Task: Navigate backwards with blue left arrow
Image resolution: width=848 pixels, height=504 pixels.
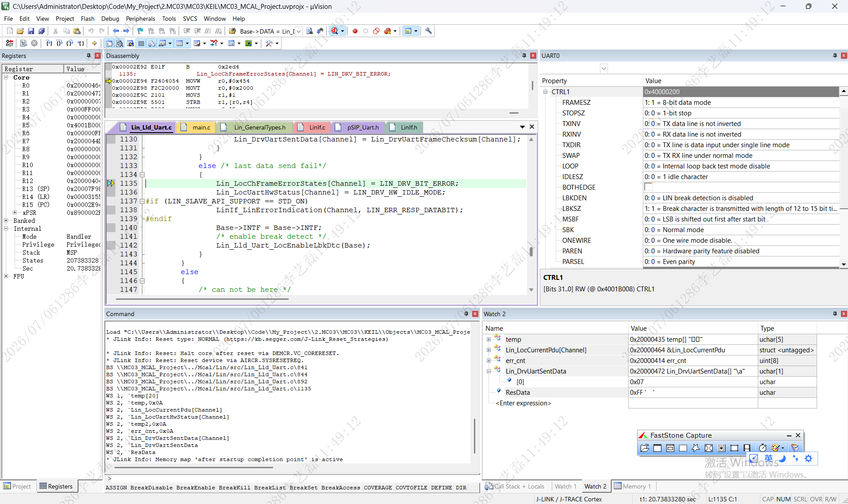Action: point(116,31)
